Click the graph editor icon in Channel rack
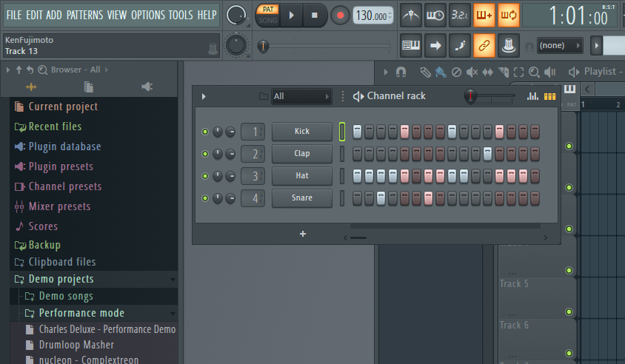Viewport: 625px width, 364px height. coord(532,96)
